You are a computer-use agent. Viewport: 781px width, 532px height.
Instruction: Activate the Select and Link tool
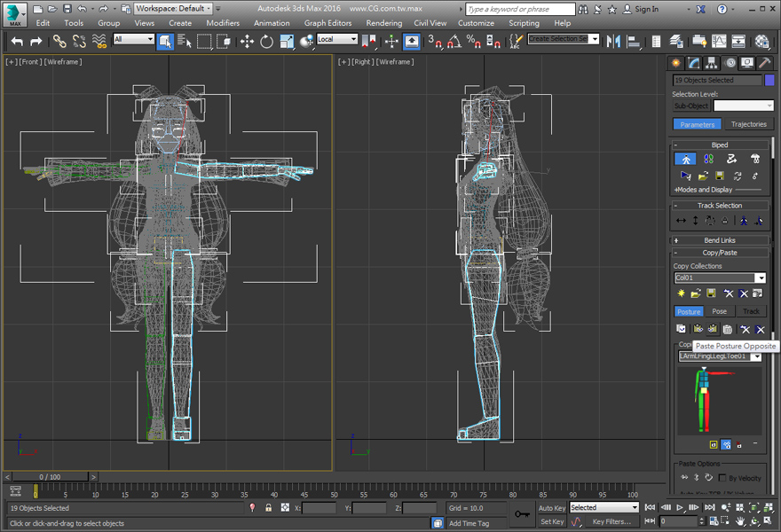click(59, 42)
